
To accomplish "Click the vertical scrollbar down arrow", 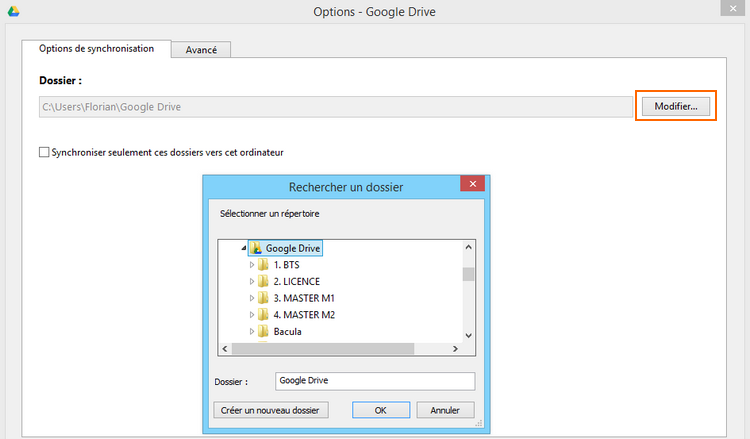I will 467,335.
